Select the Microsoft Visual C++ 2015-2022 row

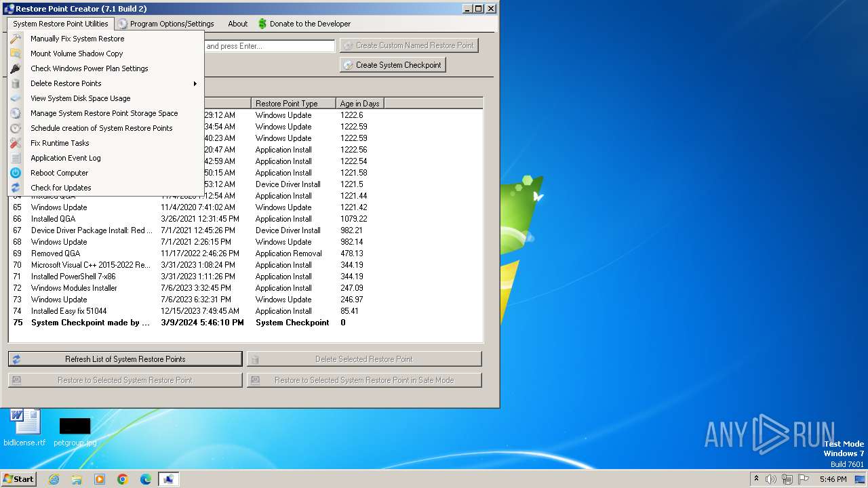[245, 265]
